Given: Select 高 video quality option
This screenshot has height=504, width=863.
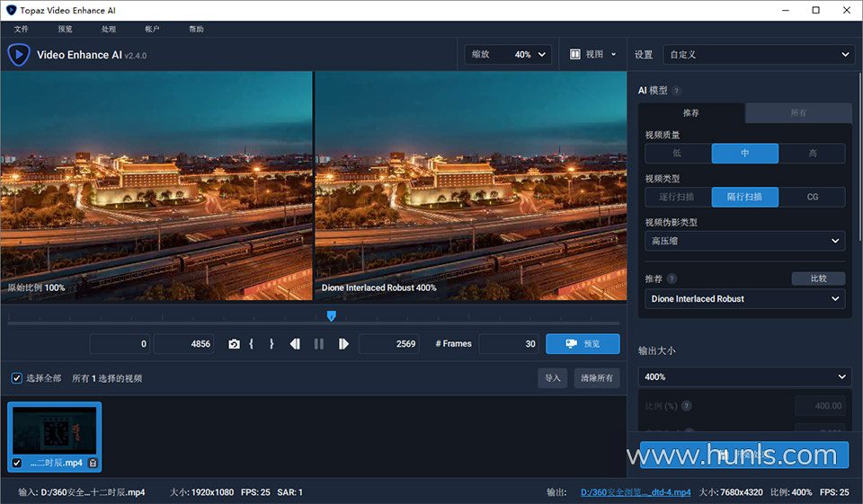Looking at the screenshot, I should coord(812,154).
